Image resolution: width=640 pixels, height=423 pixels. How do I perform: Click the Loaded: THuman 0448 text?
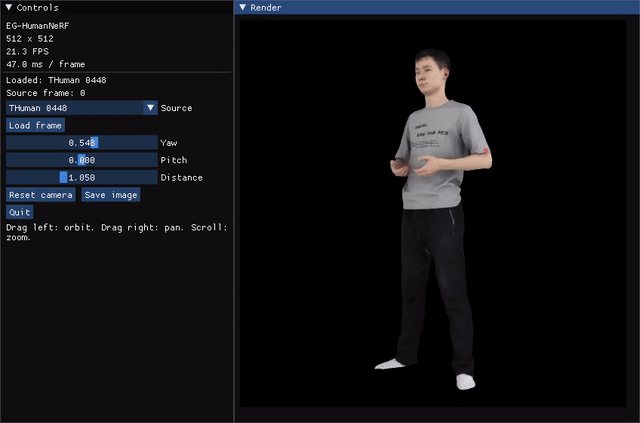(x=56, y=80)
